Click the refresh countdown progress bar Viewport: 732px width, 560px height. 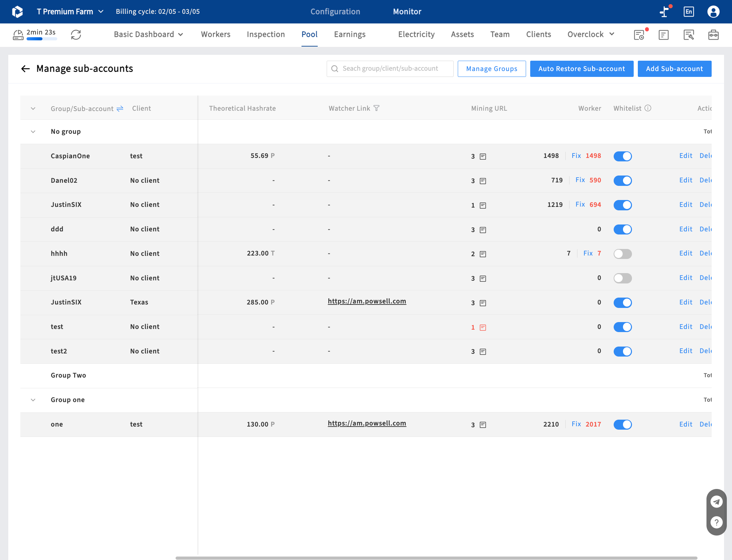tap(42, 39)
